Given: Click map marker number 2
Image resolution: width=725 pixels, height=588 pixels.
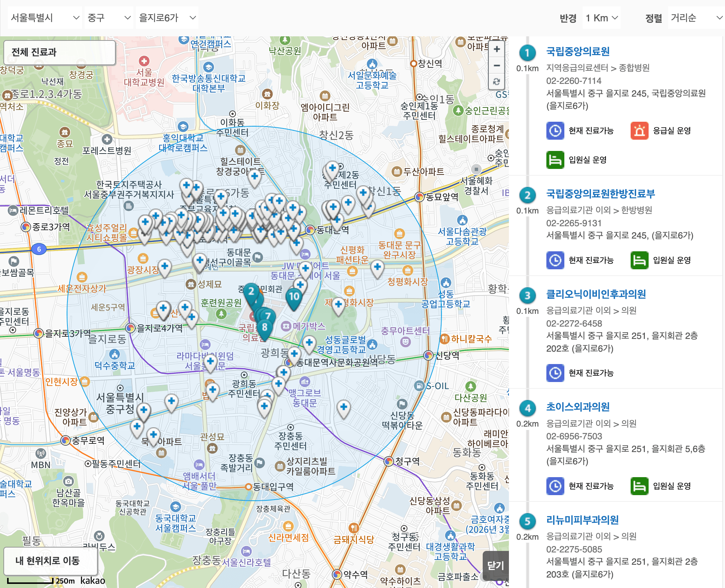Looking at the screenshot, I should [x=251, y=291].
